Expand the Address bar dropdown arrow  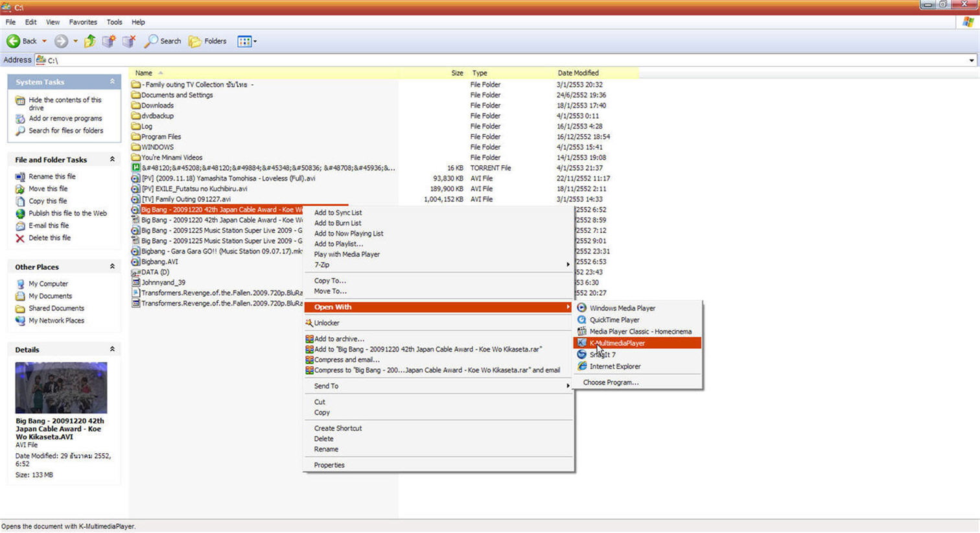[x=972, y=60]
